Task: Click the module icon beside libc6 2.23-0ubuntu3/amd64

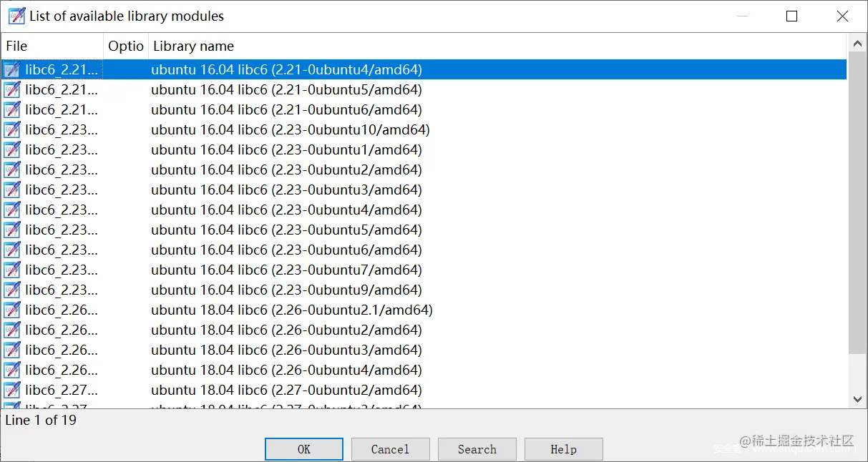Action: [11, 190]
